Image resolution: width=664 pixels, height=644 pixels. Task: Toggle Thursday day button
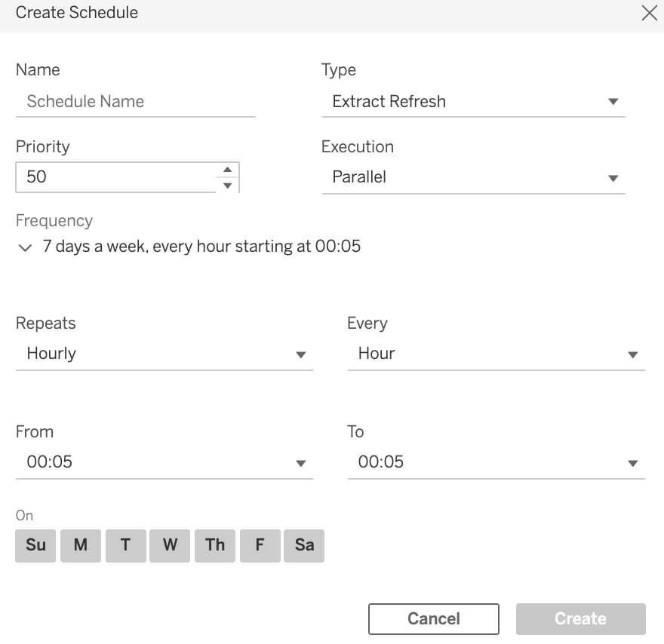tap(215, 545)
